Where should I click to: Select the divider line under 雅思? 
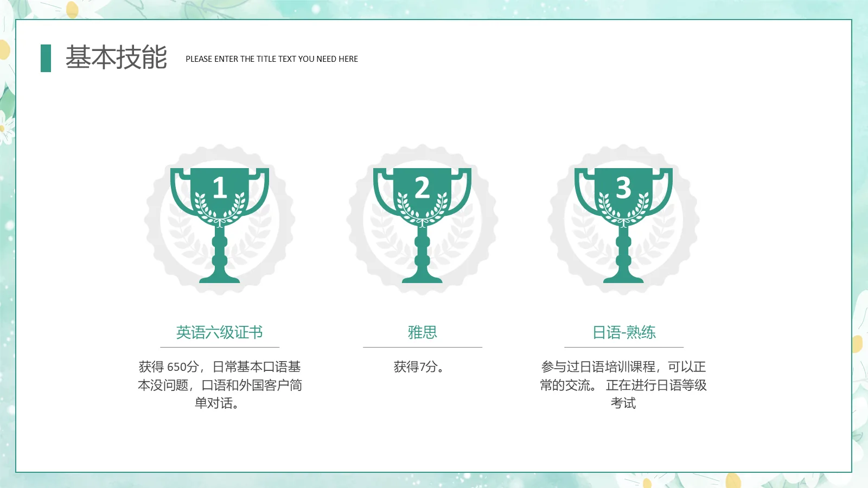point(422,347)
